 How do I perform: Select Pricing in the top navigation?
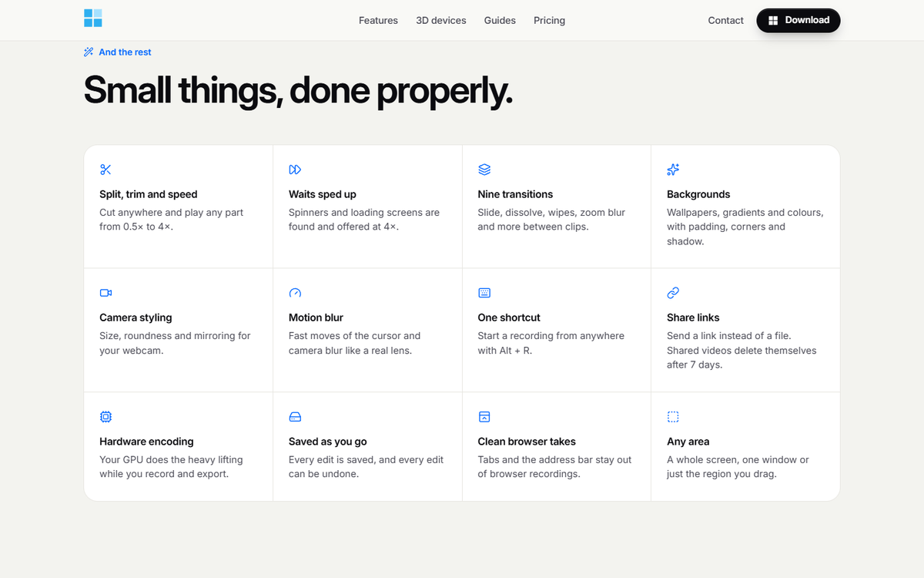tap(549, 21)
